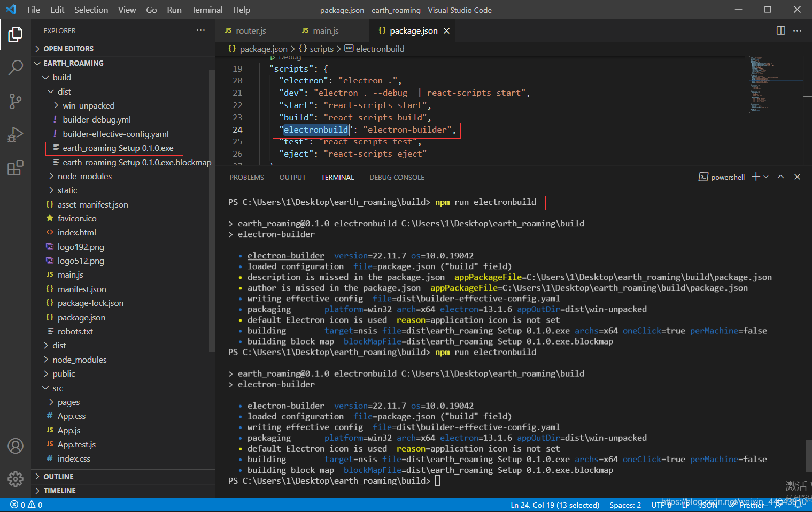Open the terminal launch profile dropdown
Image resolution: width=812 pixels, height=512 pixels.
(x=766, y=177)
